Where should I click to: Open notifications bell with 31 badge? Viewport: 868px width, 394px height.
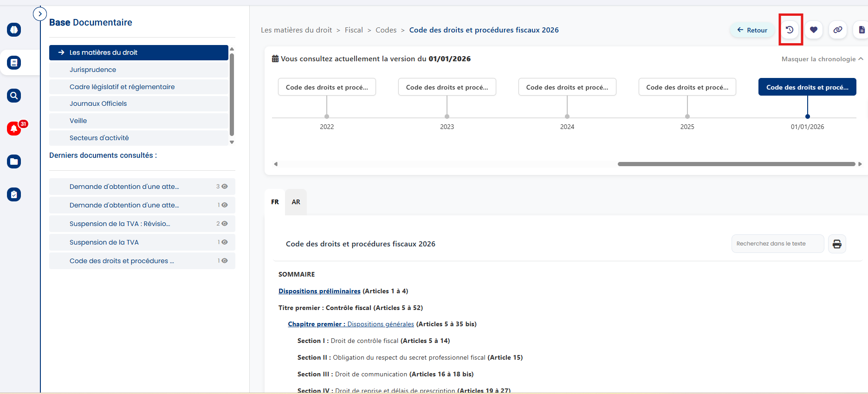coord(14,129)
